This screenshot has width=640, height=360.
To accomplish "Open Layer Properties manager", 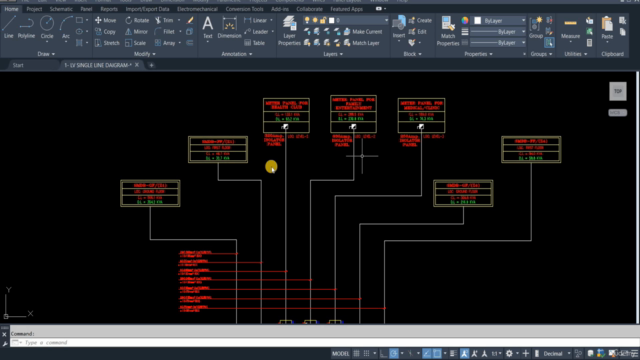I will 289,31.
